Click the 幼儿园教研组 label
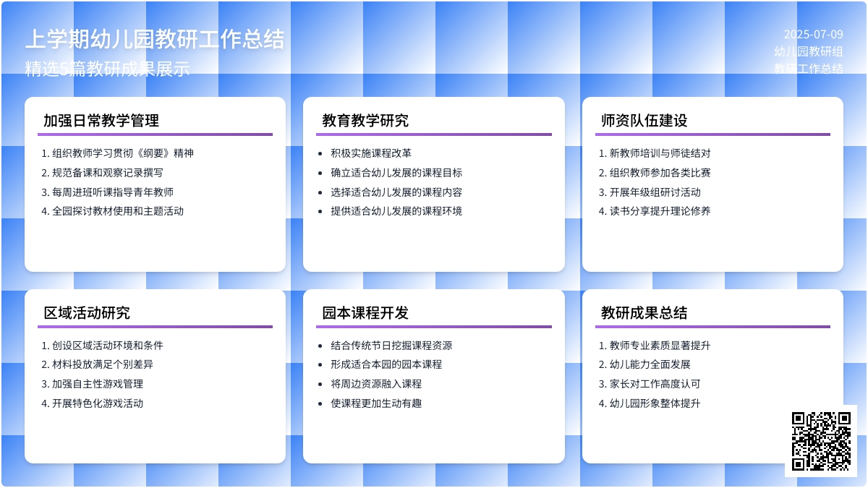Image resolution: width=868 pixels, height=488 pixels. point(809,51)
